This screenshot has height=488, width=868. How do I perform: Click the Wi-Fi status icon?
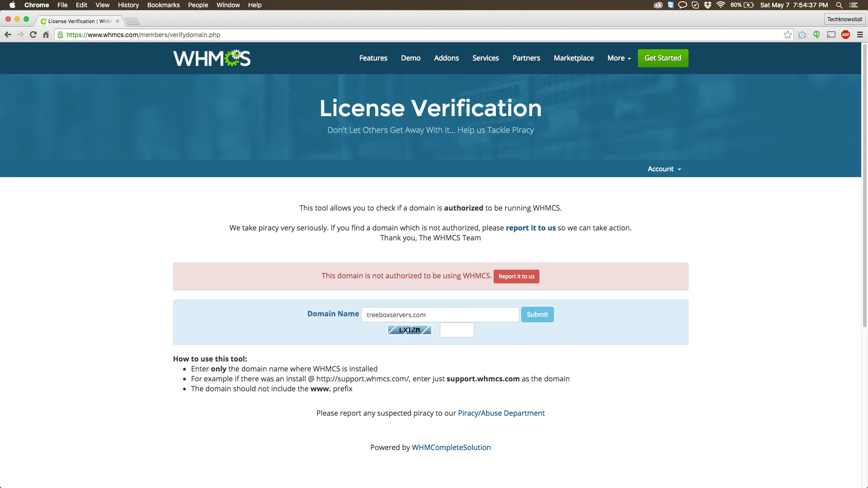[721, 5]
